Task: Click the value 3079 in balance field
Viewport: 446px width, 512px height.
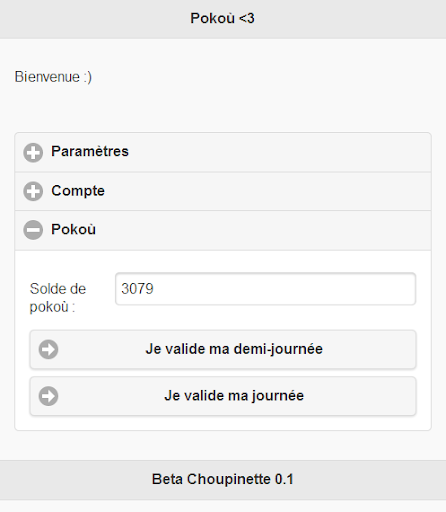Action: click(137, 289)
